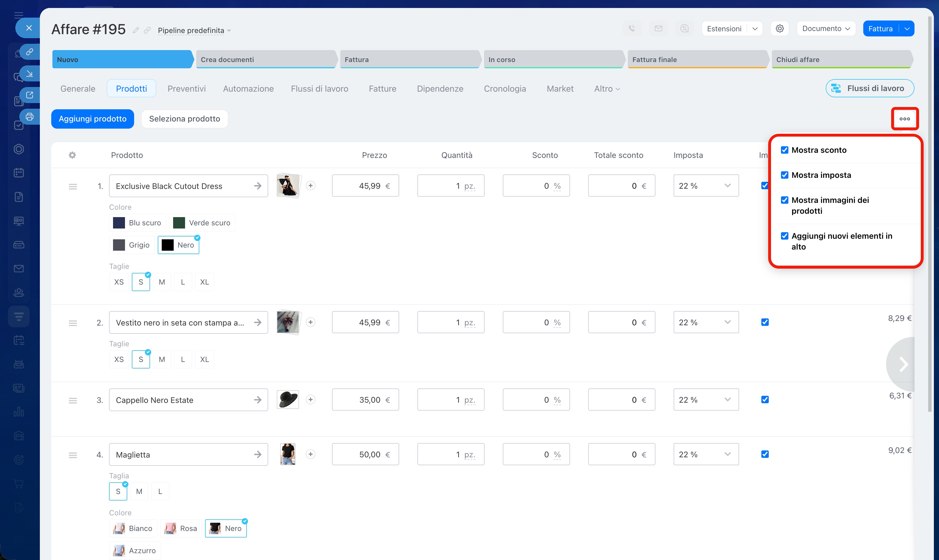
Task: Click the Aggiungi prodotto button
Action: (93, 119)
